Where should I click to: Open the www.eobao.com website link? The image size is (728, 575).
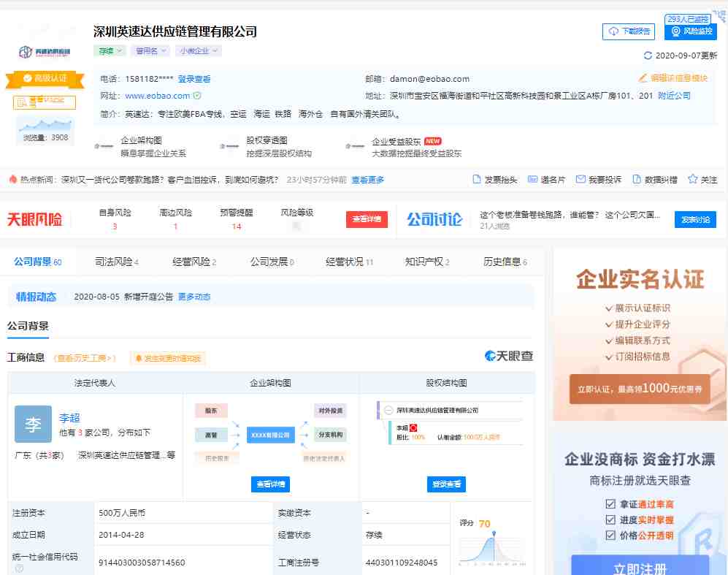(158, 96)
